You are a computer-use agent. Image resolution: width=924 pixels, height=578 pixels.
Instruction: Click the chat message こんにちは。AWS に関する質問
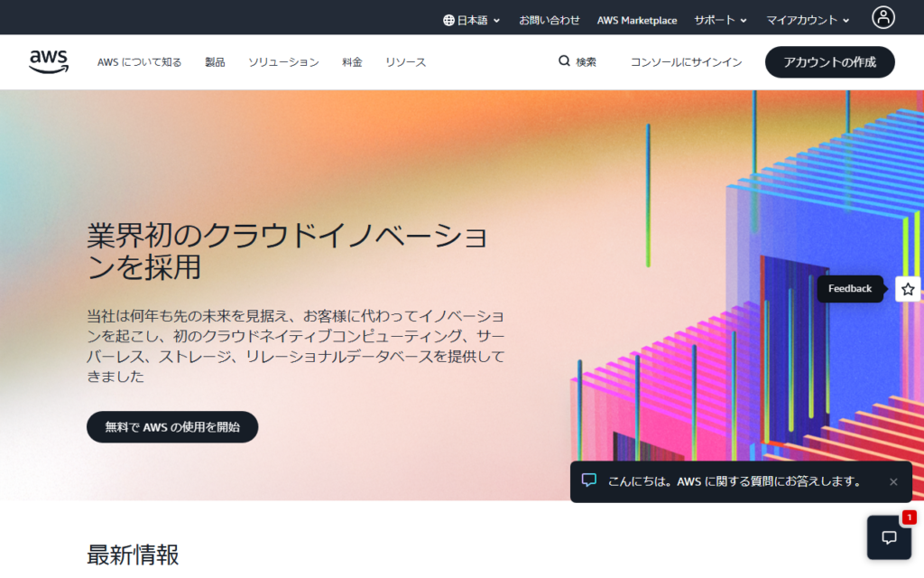coord(735,481)
